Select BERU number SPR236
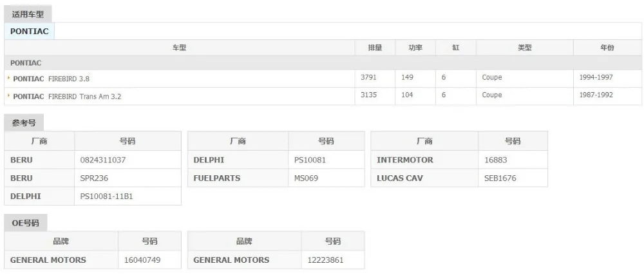The height and width of the screenshot is (277, 644). 94,178
